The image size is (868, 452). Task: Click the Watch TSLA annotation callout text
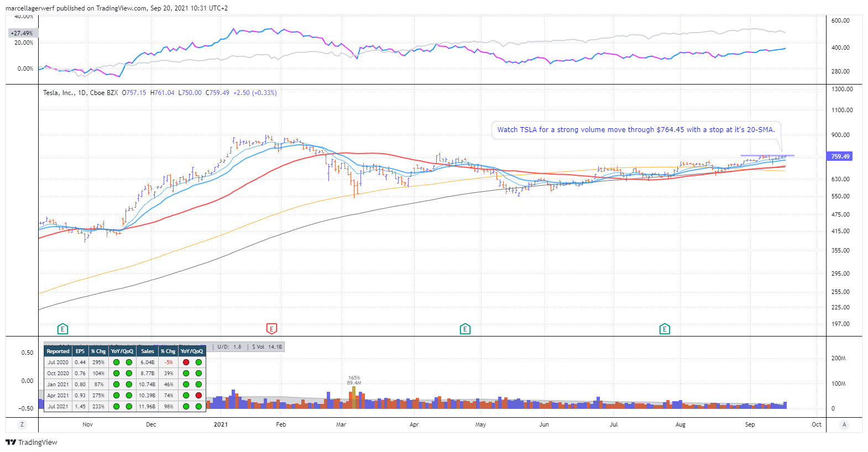(x=636, y=130)
